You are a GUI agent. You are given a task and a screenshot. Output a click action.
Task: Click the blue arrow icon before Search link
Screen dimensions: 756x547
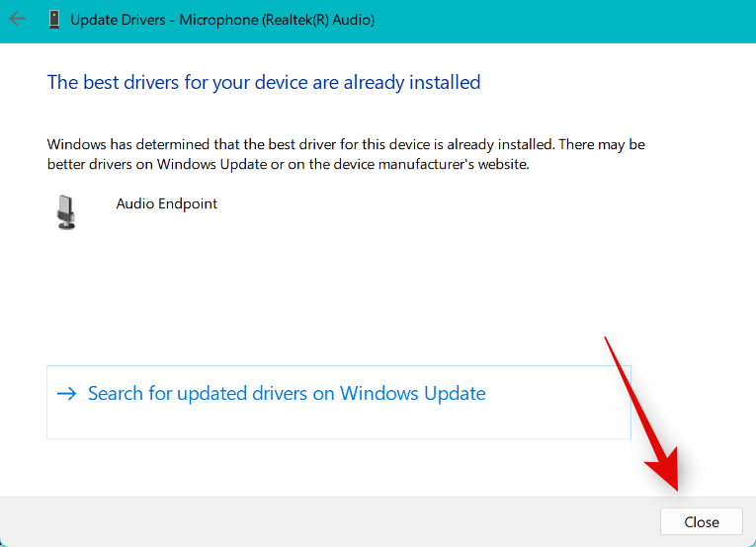tap(66, 394)
